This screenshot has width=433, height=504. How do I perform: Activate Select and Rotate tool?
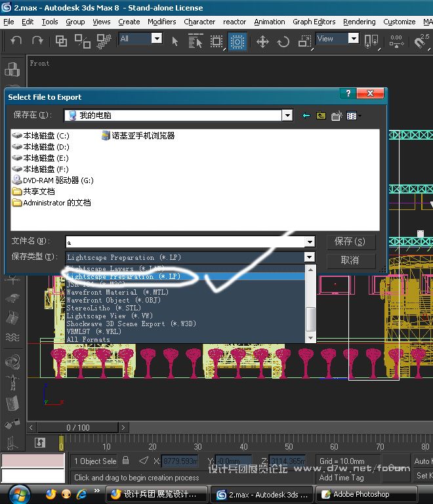tap(283, 41)
